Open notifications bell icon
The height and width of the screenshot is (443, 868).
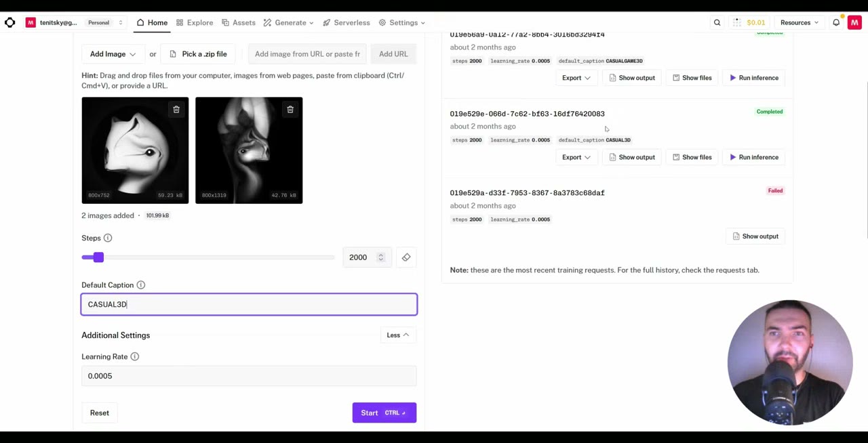836,22
